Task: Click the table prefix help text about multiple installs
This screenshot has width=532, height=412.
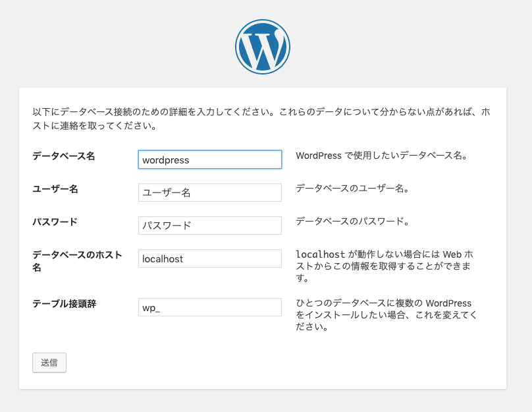Action: point(386,315)
